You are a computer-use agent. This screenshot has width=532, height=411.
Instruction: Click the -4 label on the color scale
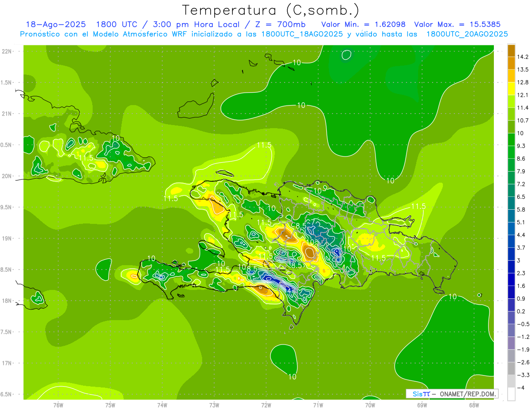click(520, 388)
